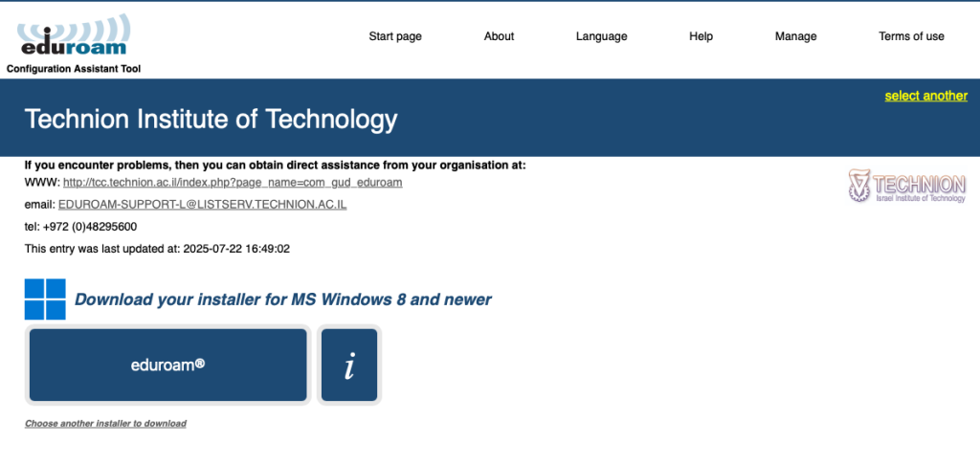Click the support telephone number text

[80, 227]
